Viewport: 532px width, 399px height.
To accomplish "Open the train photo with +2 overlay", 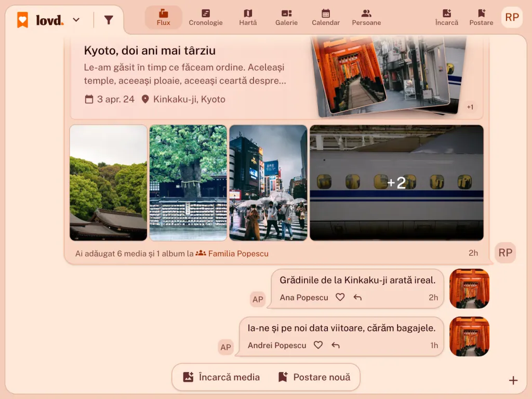I will [x=396, y=183].
